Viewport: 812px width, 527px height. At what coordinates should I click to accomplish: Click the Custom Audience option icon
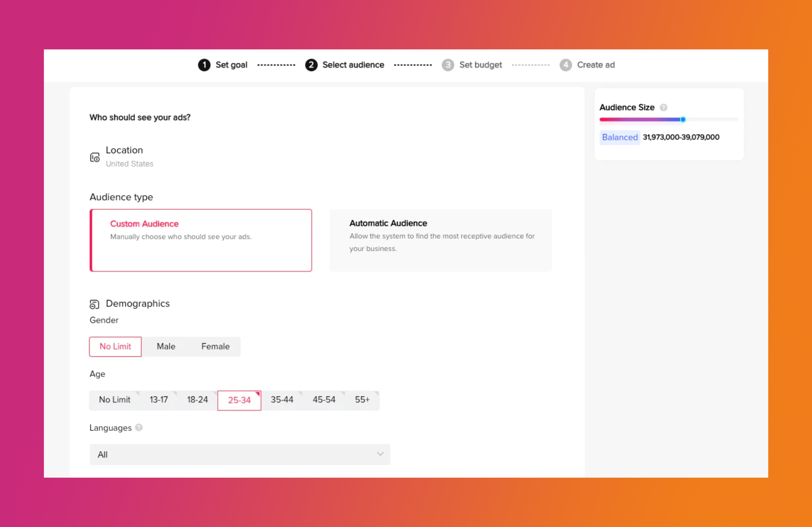point(200,240)
